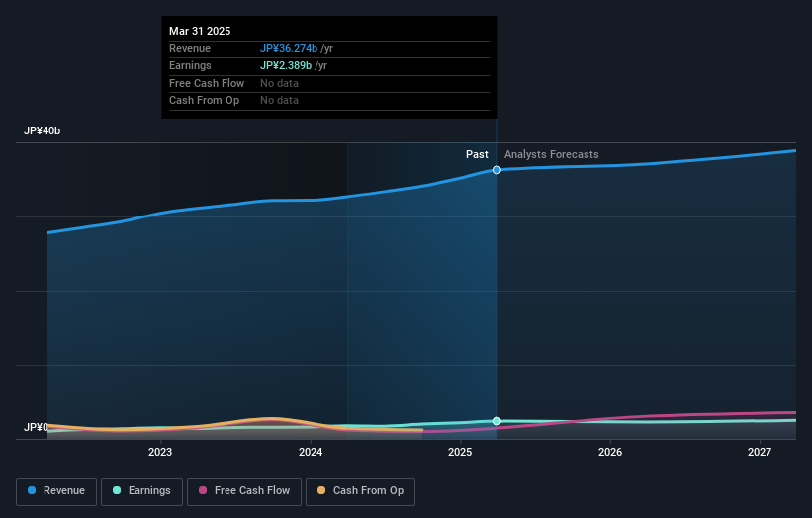Image resolution: width=812 pixels, height=518 pixels.
Task: Toggle the Cash From Op legend button
Action: click(x=360, y=491)
